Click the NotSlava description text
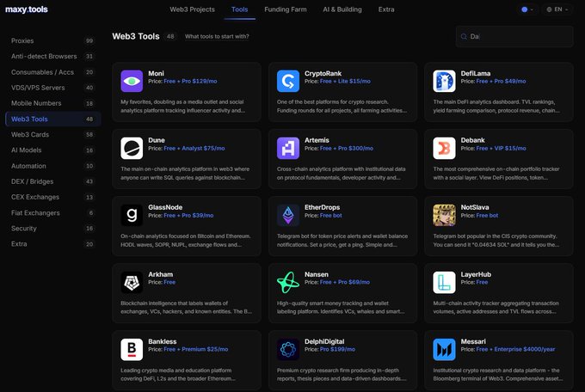 coord(496,241)
